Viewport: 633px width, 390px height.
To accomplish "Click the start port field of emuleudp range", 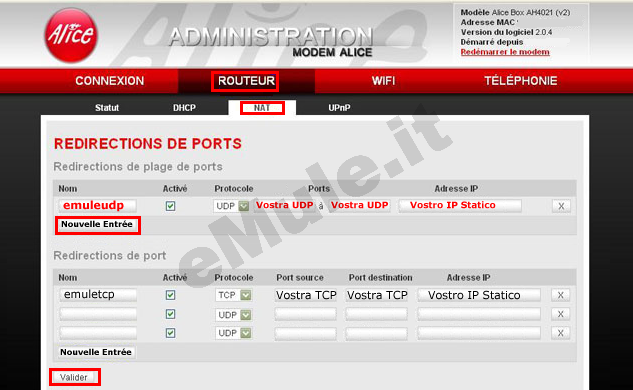I will pos(285,205).
